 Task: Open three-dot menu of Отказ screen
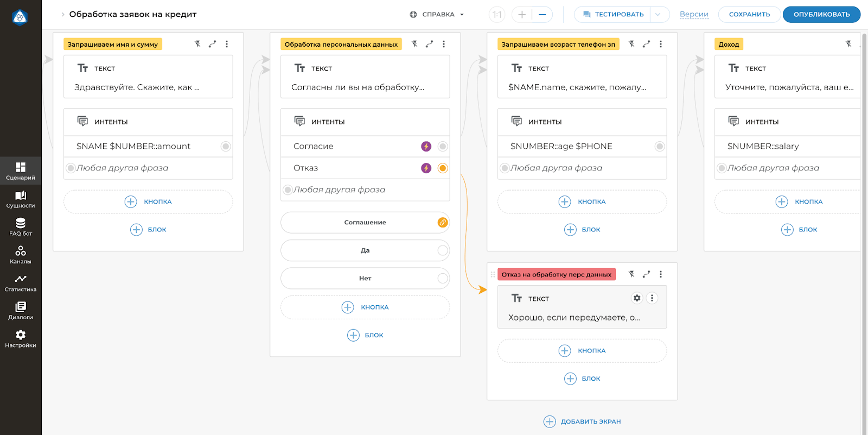click(661, 274)
